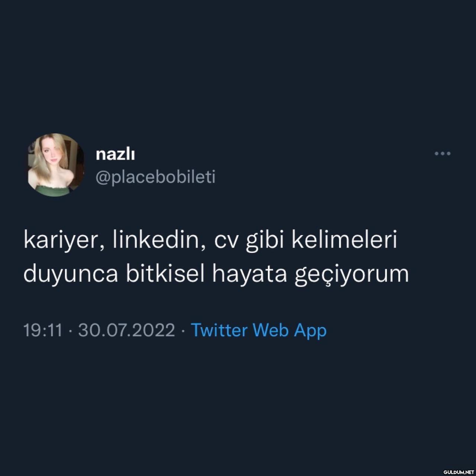Open the three-dot more options menu
The height and width of the screenshot is (476, 476).
tap(443, 154)
